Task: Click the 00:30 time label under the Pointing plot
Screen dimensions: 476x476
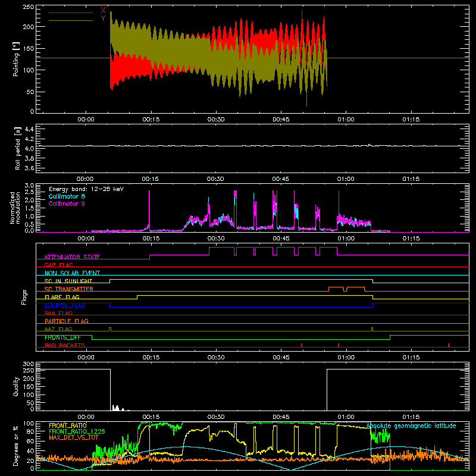Action: pyautogui.click(x=216, y=120)
